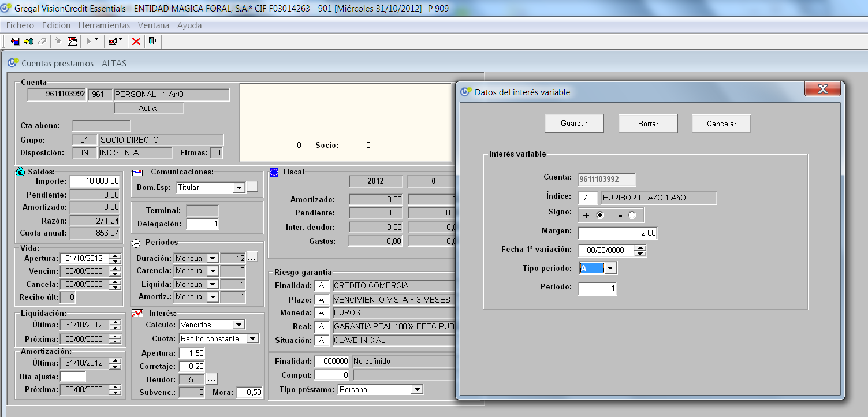868x417 pixels.
Task: Click the Fiscal EU flag icon
Action: 274,172
